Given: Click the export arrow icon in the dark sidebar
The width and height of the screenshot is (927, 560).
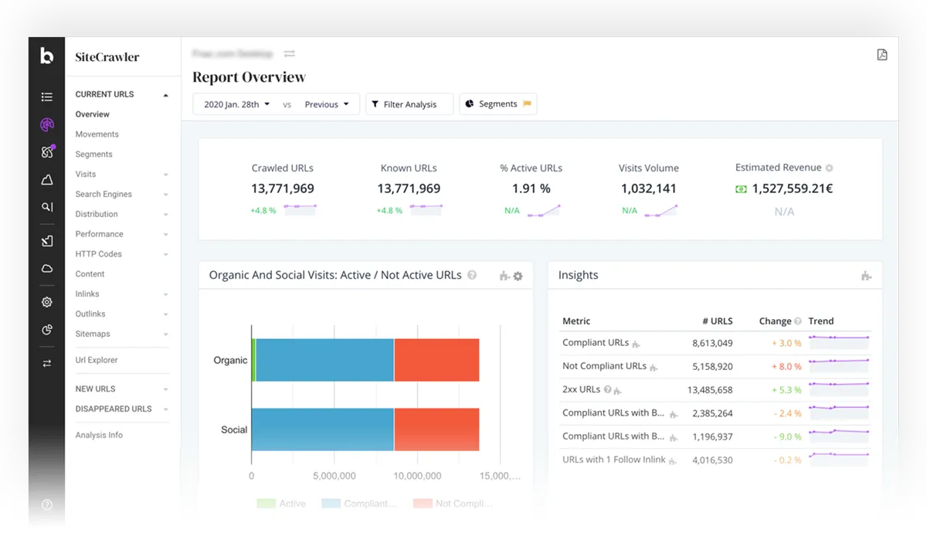Looking at the screenshot, I should point(47,241).
